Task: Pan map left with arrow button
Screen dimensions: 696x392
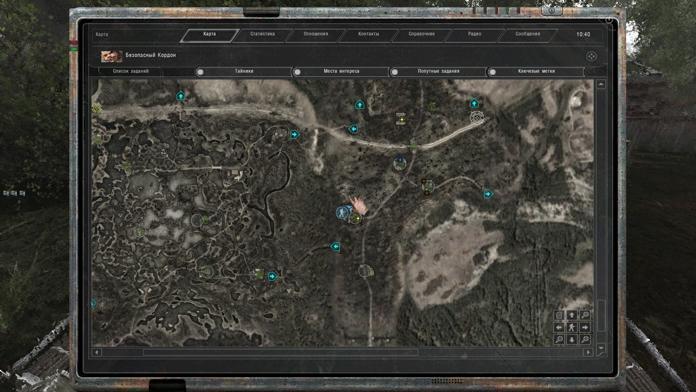Action: click(x=559, y=328)
